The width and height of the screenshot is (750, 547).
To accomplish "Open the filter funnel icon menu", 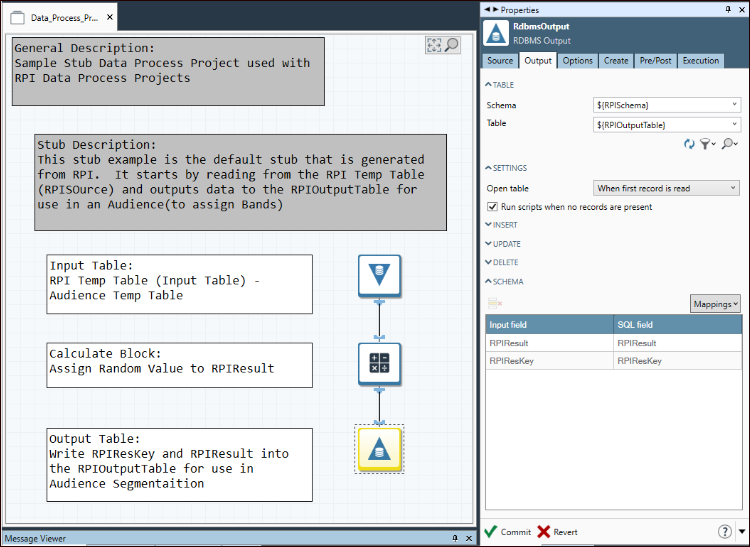I will click(x=707, y=145).
